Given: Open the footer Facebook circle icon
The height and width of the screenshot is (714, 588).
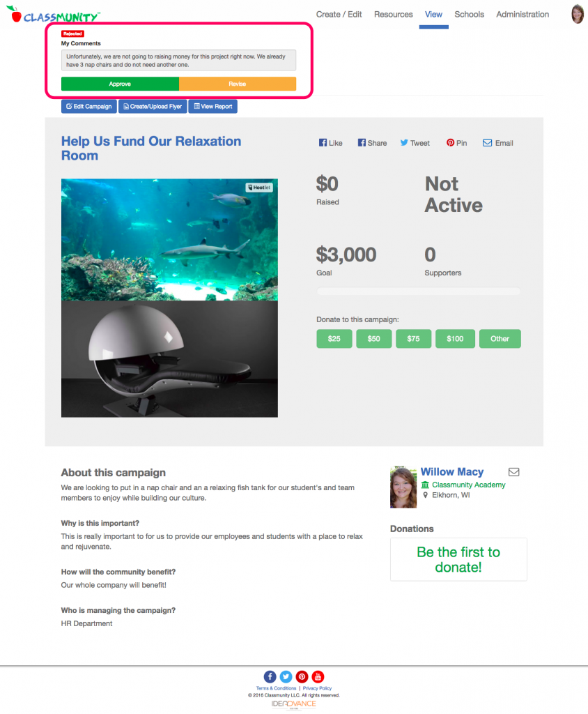Looking at the screenshot, I should click(x=270, y=676).
